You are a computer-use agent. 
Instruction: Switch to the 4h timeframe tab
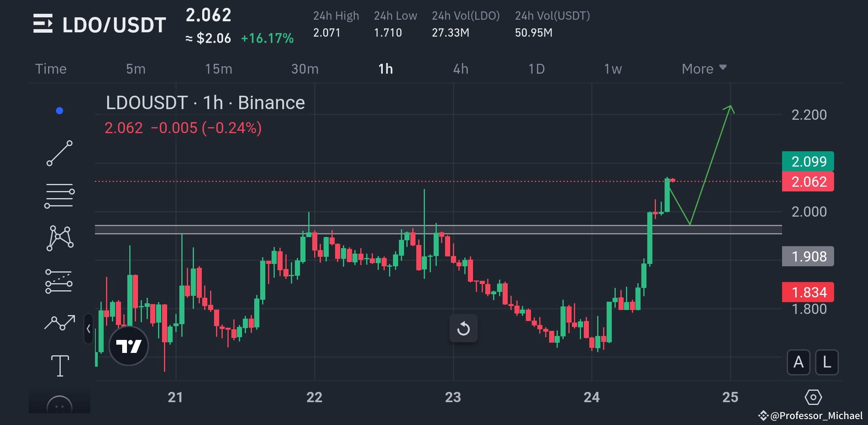[x=460, y=68]
